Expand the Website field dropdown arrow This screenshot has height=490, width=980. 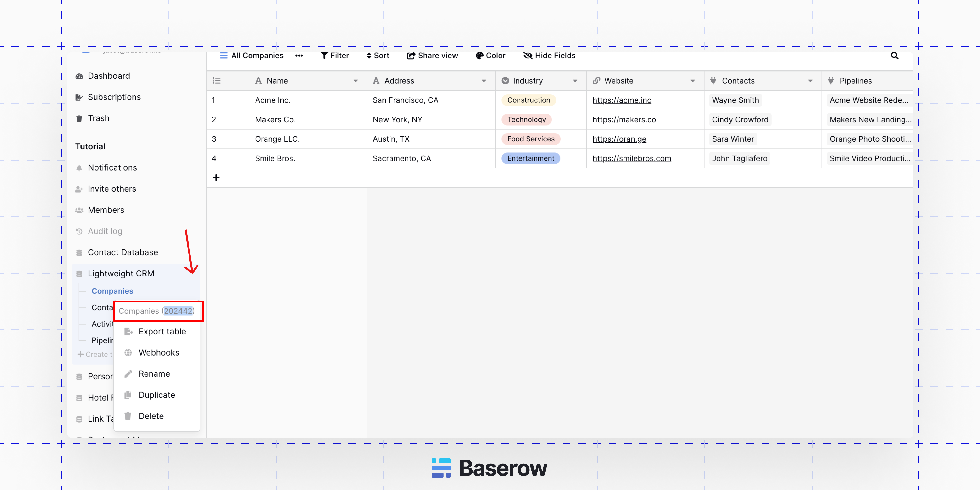(x=692, y=81)
